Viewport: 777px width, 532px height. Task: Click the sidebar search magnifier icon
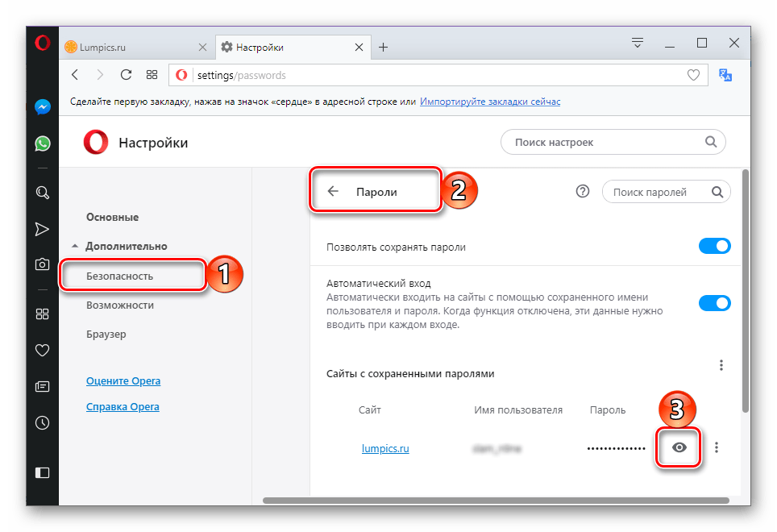tap(43, 193)
